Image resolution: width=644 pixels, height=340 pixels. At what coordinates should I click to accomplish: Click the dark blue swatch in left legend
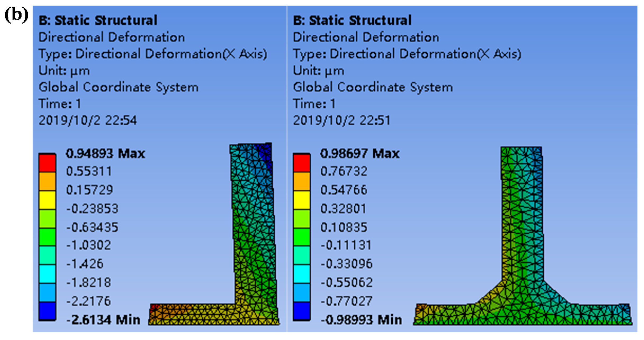point(47,311)
